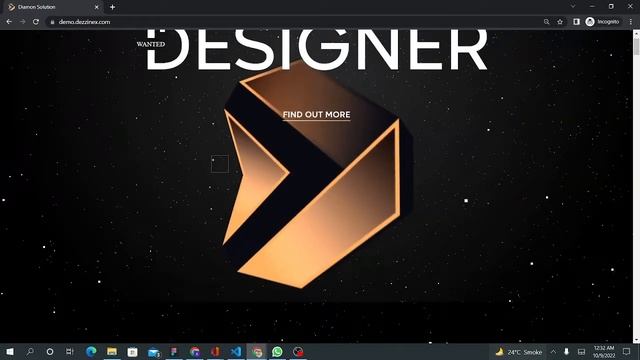Bookmark this page with the star icon

click(560, 22)
